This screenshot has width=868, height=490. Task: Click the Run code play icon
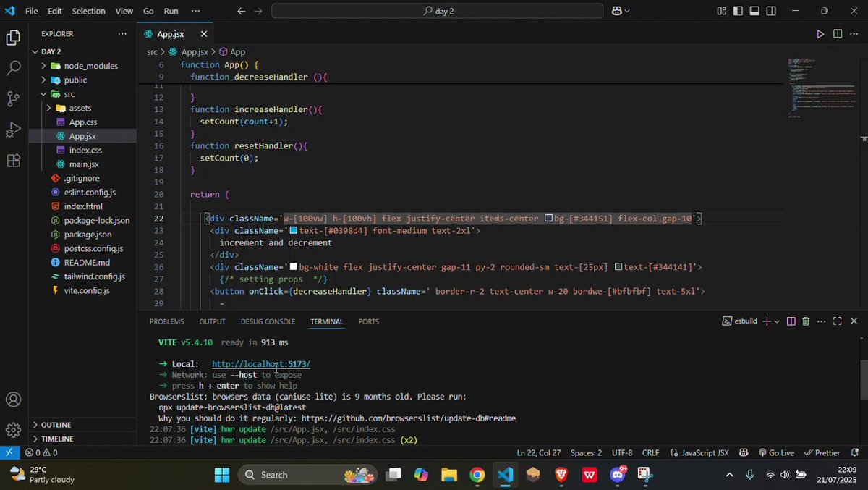point(820,34)
